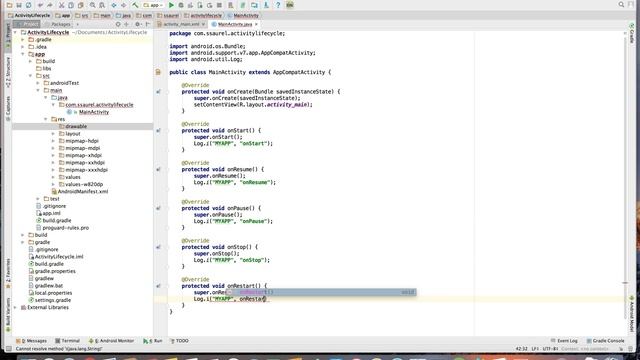Click the override gutter icon beside onCreate
The image size is (640, 360).
158,92
